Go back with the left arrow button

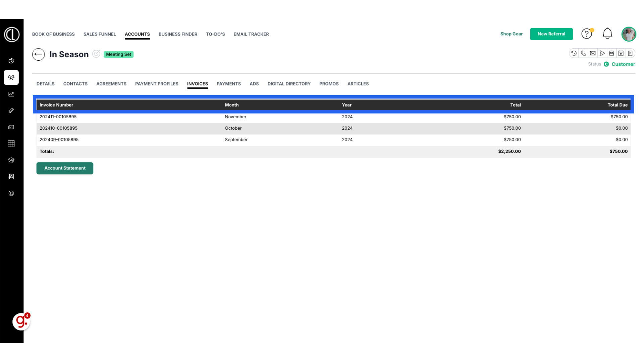coord(39,54)
